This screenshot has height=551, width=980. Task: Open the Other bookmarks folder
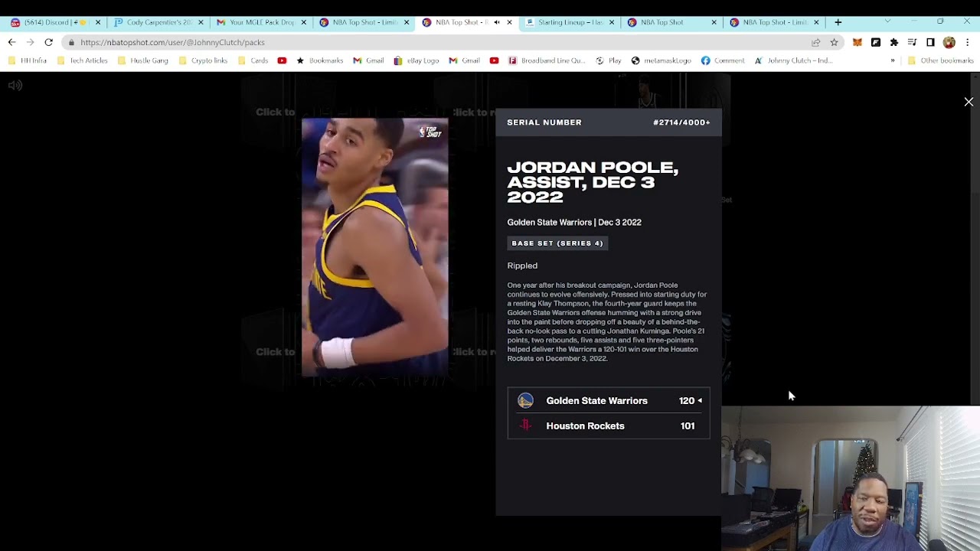[940, 60]
